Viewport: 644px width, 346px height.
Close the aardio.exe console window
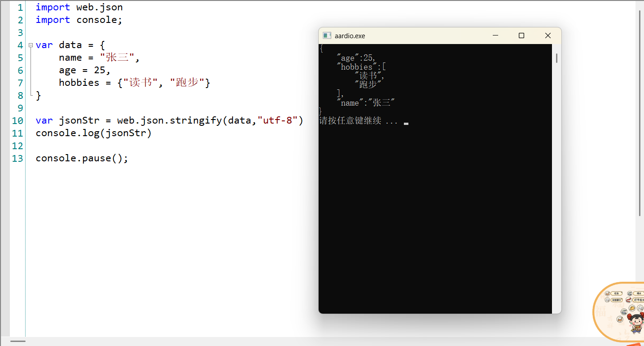[x=548, y=35]
